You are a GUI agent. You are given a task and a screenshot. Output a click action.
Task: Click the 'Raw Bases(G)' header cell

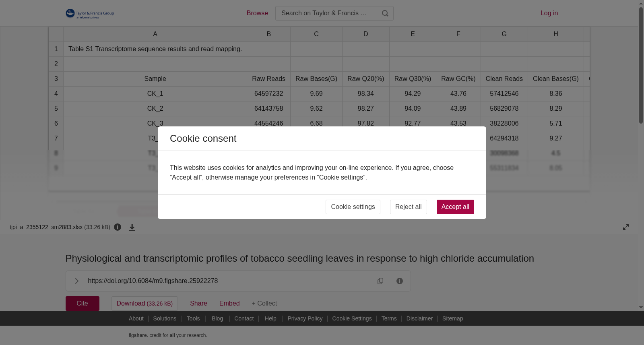(x=316, y=79)
